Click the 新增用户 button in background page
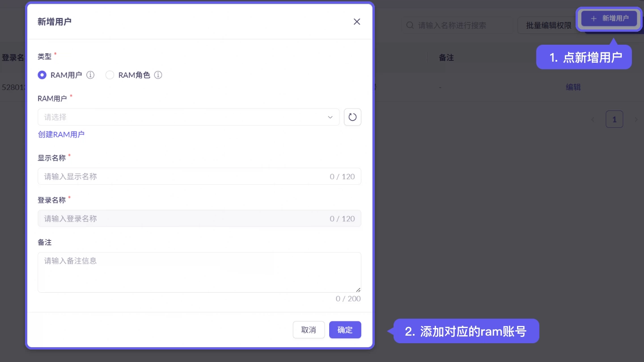 click(x=609, y=18)
